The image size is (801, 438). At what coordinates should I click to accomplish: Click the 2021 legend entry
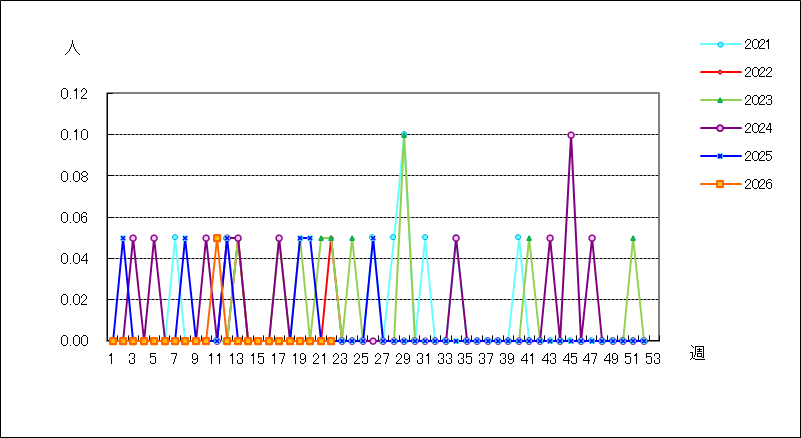click(735, 44)
